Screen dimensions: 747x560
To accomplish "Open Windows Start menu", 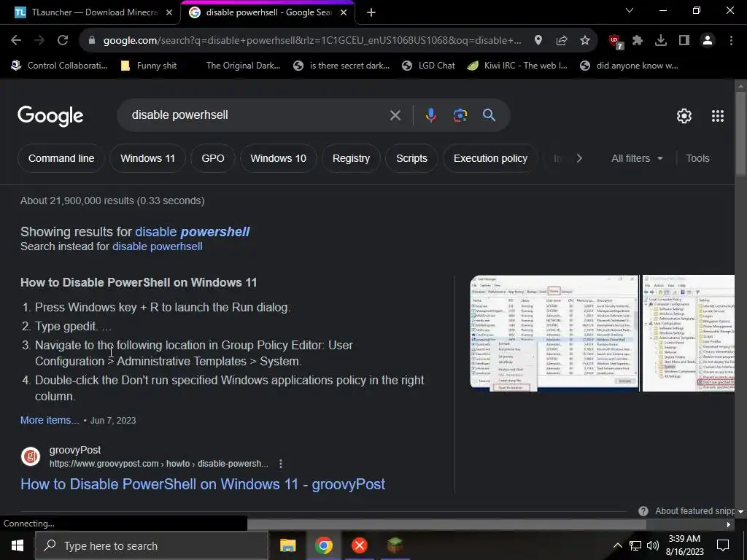I will tap(18, 545).
